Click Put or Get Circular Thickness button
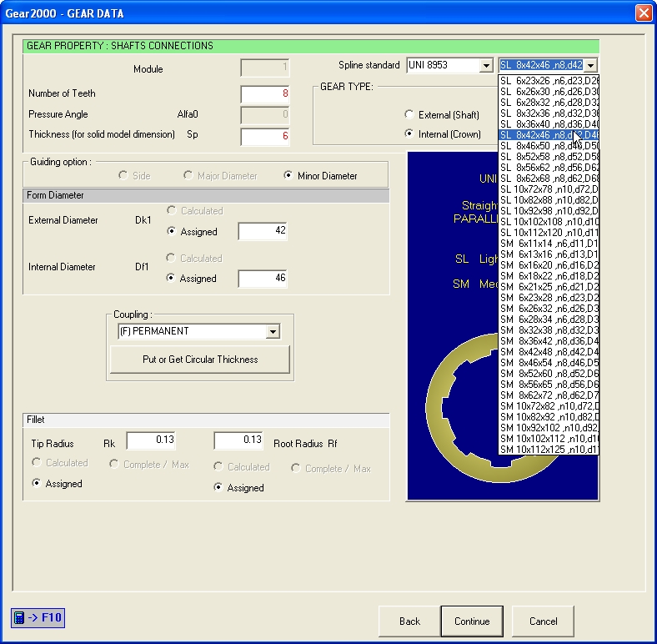657x644 pixels. point(200,360)
